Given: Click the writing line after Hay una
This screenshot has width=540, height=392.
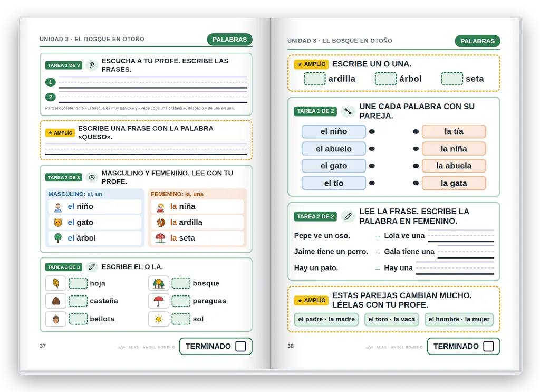Looking at the screenshot, I should 455,267.
